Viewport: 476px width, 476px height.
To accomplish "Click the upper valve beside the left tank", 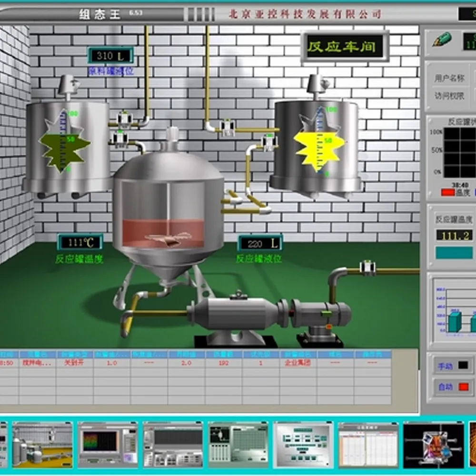I will coord(125,118).
